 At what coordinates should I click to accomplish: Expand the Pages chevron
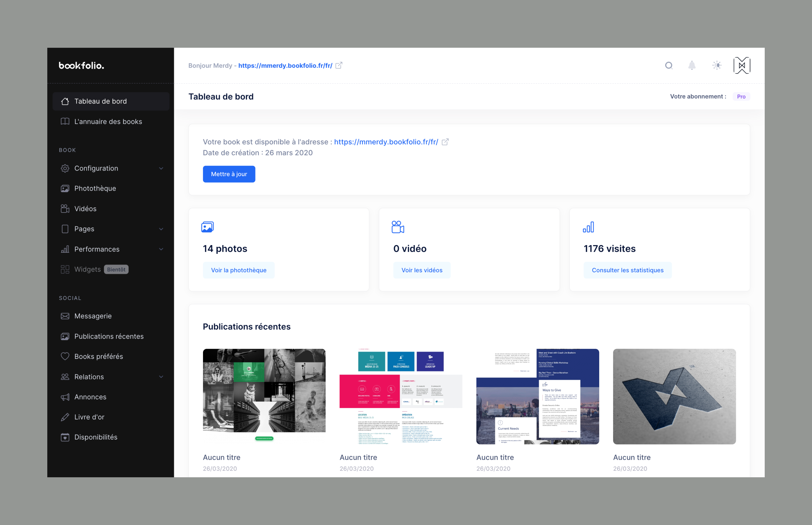click(161, 229)
